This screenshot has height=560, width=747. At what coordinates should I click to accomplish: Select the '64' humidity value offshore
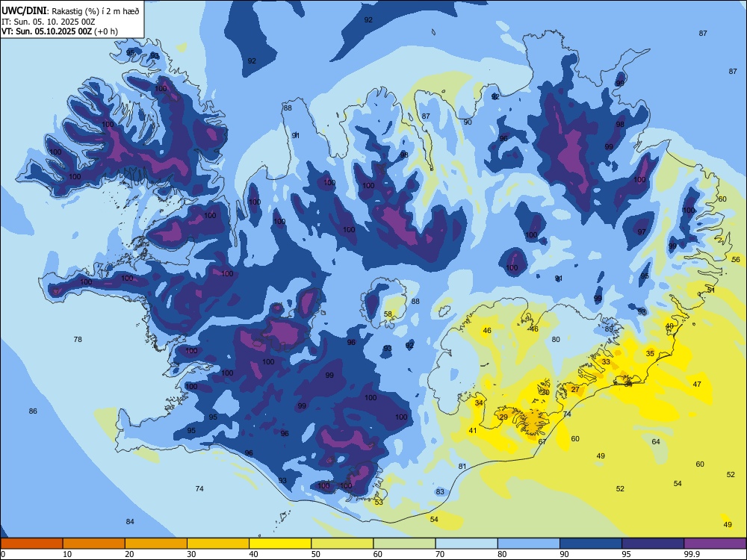point(656,442)
